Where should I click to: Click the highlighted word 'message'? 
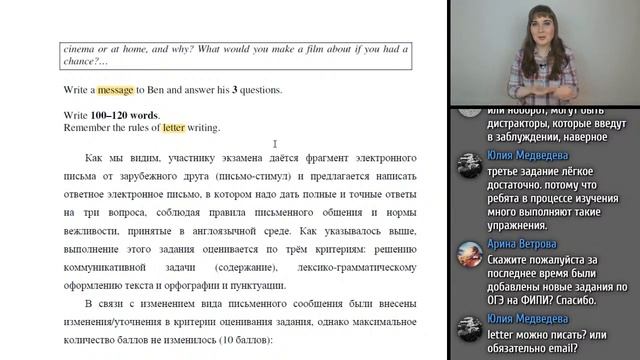116,90
